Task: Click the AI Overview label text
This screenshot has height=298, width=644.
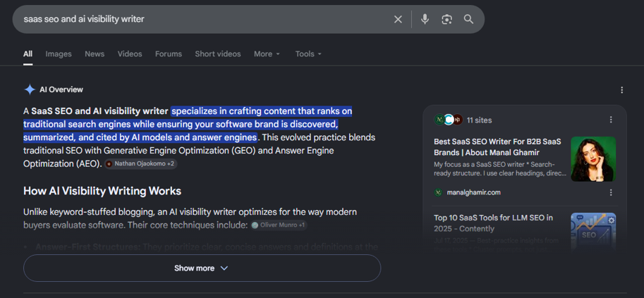Action: click(61, 89)
